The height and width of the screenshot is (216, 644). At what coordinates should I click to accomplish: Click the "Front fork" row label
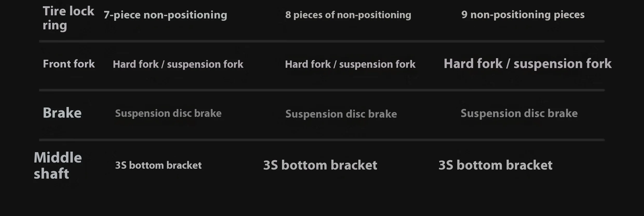(69, 64)
